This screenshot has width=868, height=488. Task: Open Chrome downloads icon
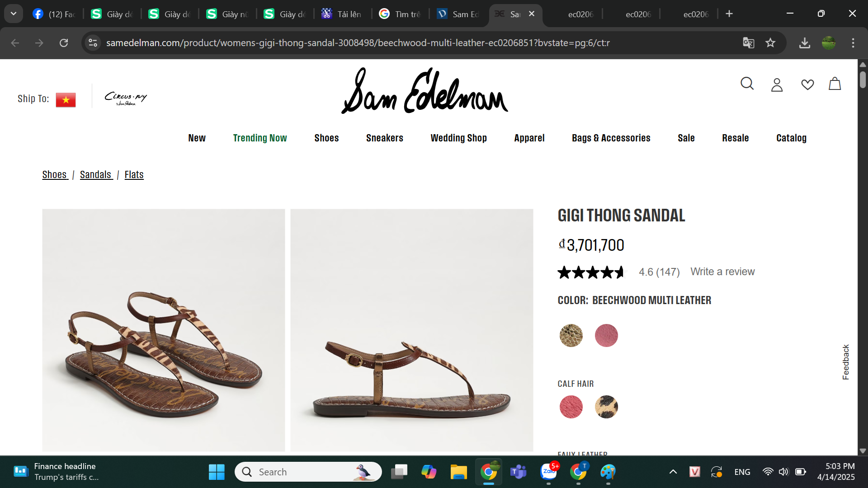tap(805, 43)
